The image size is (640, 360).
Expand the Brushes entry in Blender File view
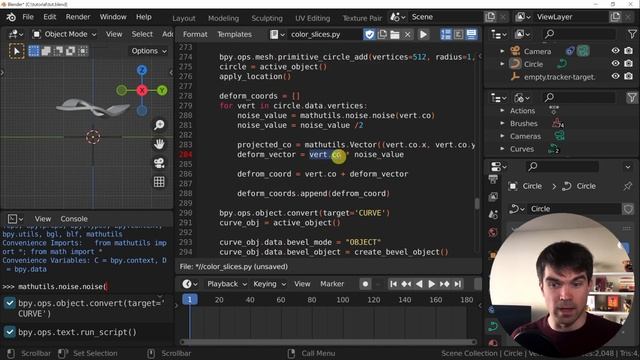[x=502, y=123]
